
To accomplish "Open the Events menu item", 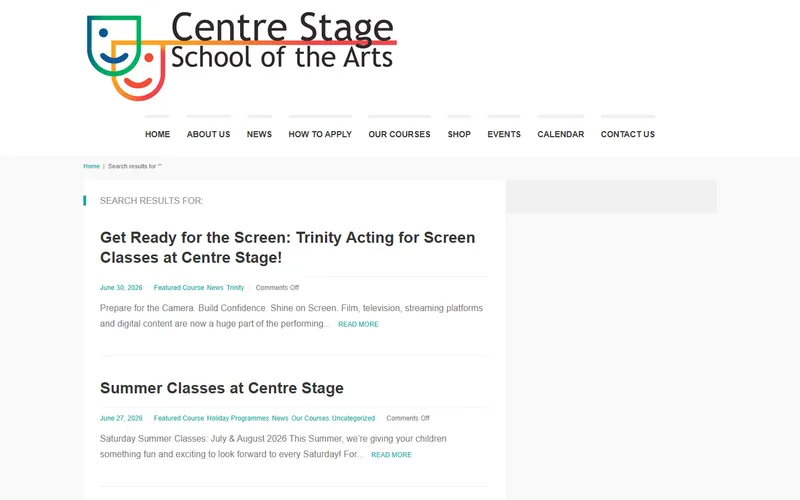I will 504,134.
